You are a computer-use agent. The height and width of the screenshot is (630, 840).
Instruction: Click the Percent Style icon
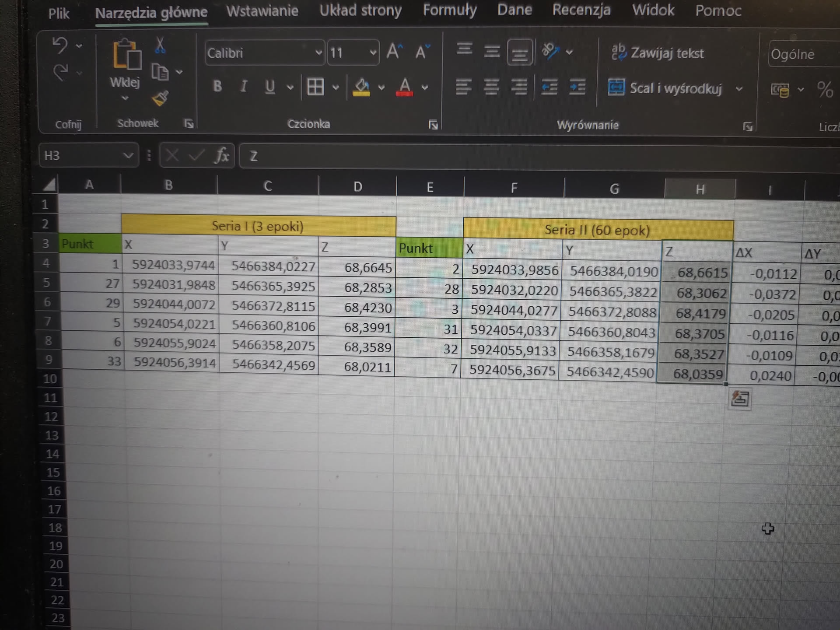825,90
